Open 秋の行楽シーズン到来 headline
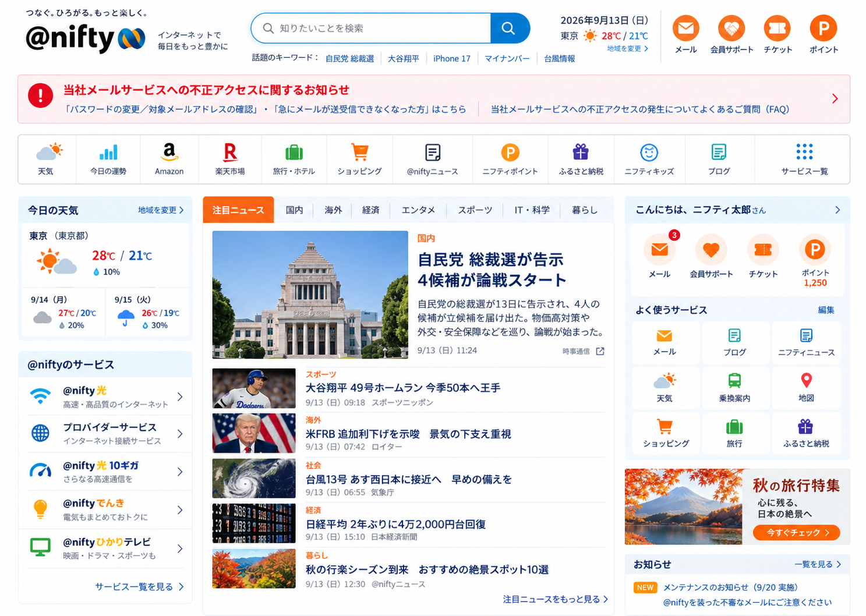The width and height of the screenshot is (866, 616). point(427,569)
